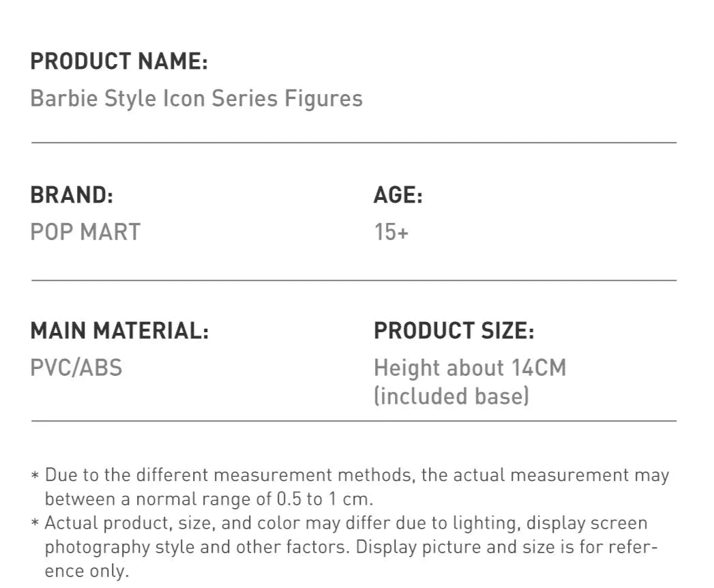Click the PRODUCT SIZE heading
Viewport: 714px width, 588px height.
point(453,331)
